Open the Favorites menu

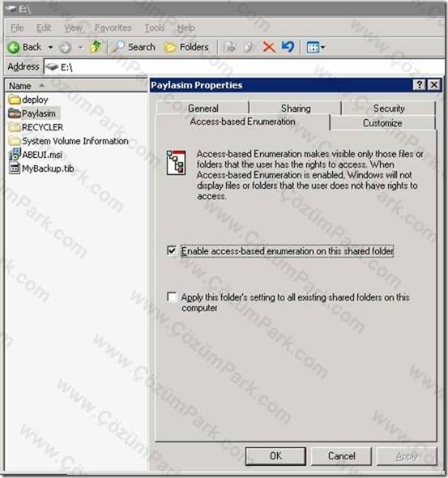(113, 28)
